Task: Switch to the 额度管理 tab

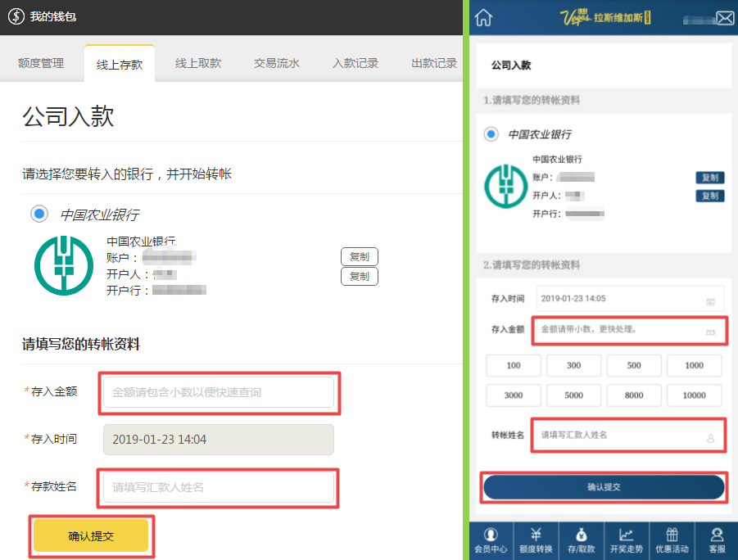Action: [x=41, y=63]
